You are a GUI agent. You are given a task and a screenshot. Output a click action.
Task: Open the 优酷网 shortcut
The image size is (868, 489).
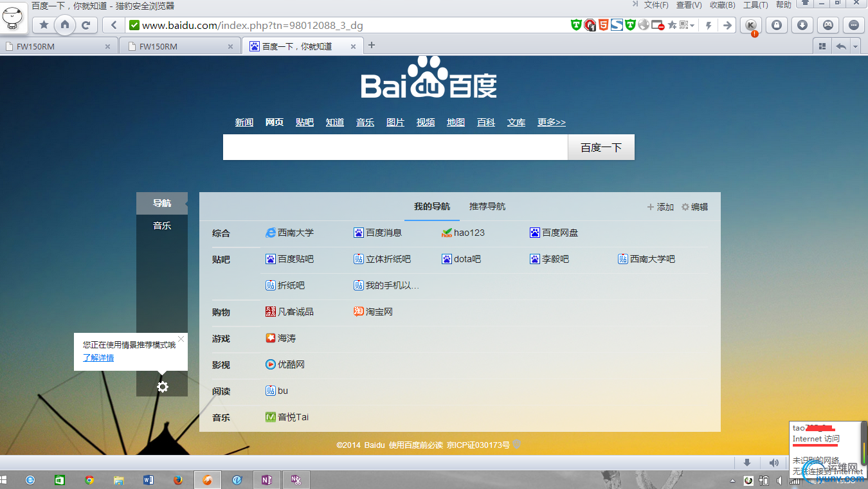click(x=285, y=364)
